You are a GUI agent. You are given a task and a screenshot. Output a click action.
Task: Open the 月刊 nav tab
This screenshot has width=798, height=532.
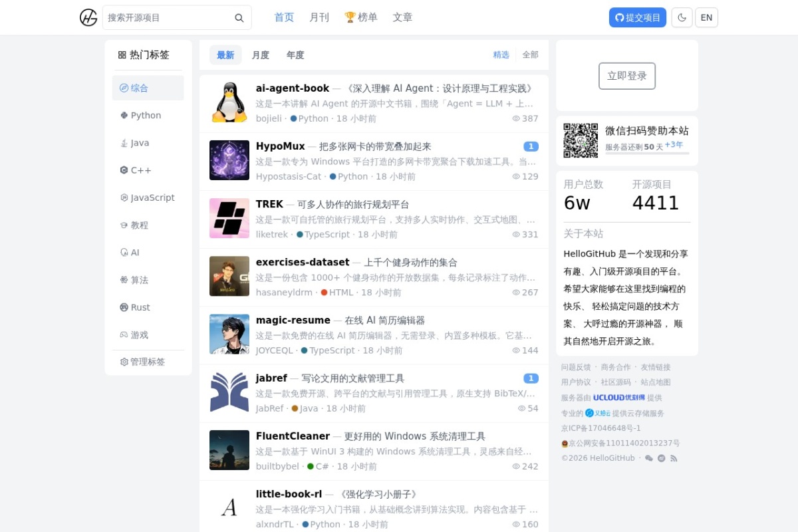click(319, 17)
